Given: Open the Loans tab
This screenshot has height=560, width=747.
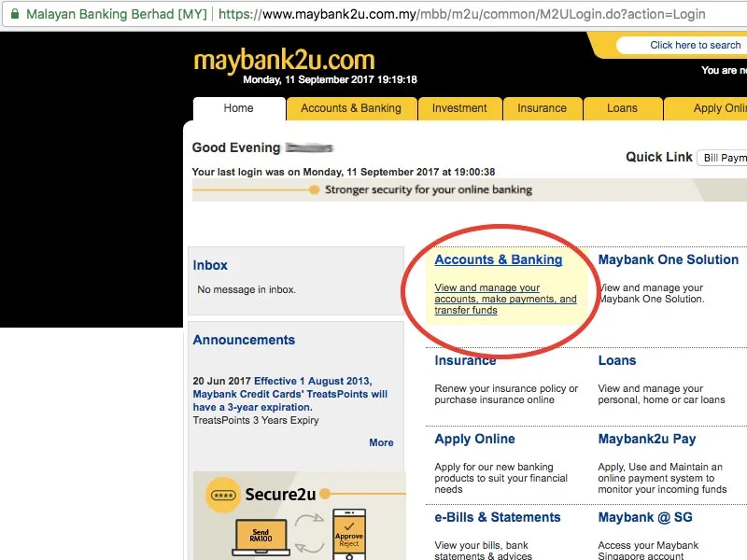Looking at the screenshot, I should point(622,108).
